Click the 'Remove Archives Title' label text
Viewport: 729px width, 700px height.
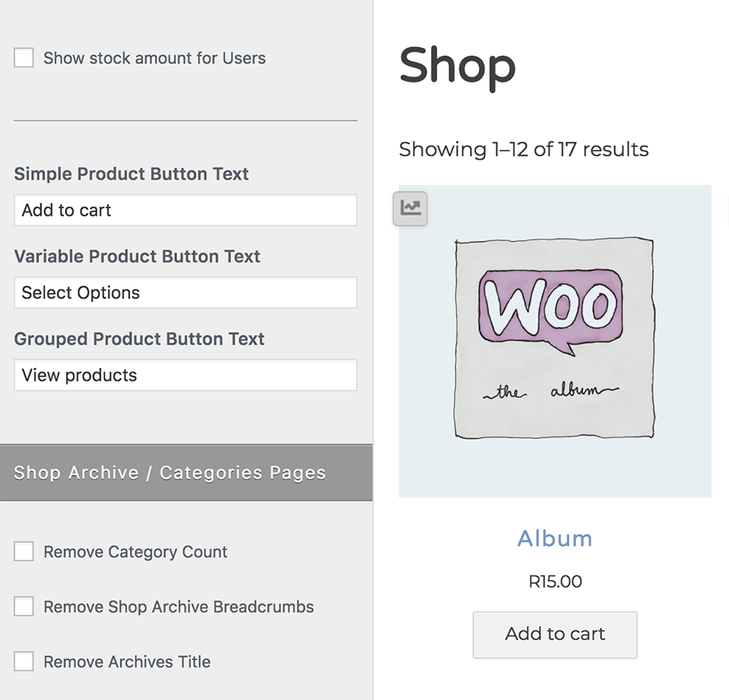(x=127, y=662)
